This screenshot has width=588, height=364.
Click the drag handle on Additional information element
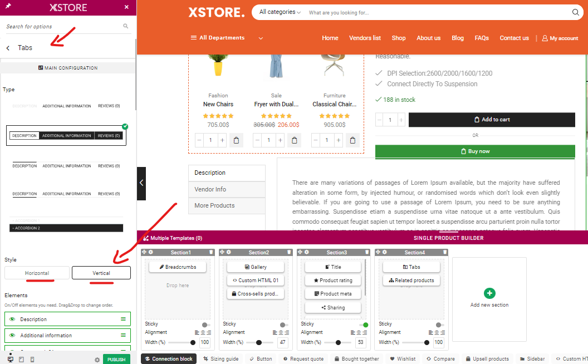pyautogui.click(x=123, y=335)
